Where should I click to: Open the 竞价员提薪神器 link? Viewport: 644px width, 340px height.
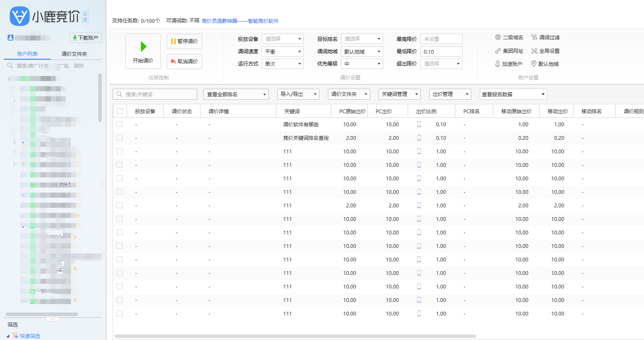tap(240, 21)
